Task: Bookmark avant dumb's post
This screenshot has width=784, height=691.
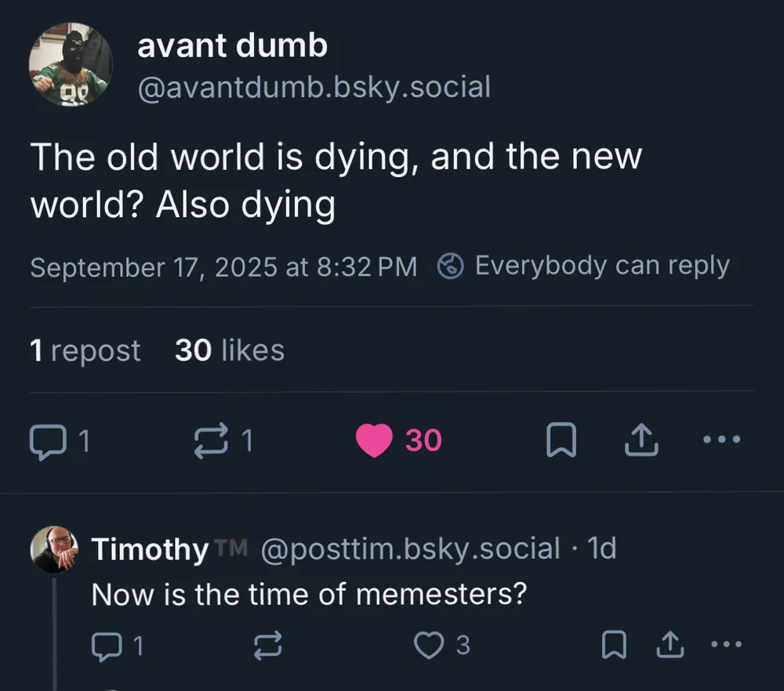Action: pyautogui.click(x=561, y=441)
